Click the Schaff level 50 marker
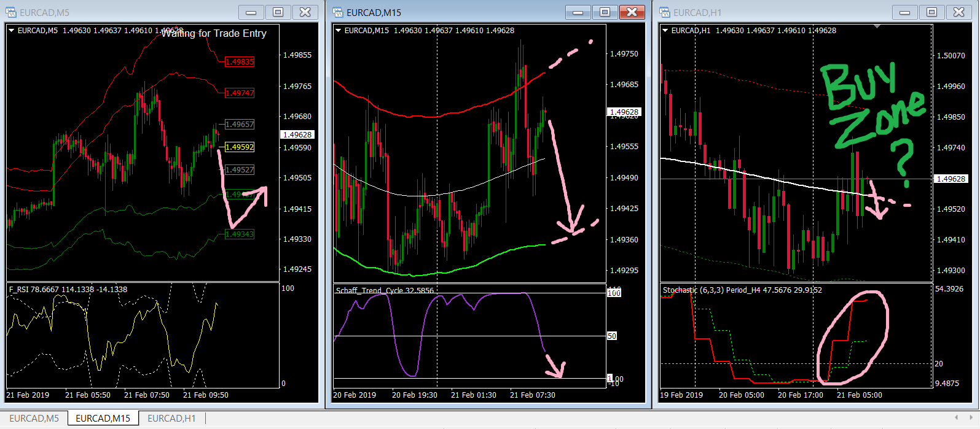The height and width of the screenshot is (429, 980). click(612, 336)
